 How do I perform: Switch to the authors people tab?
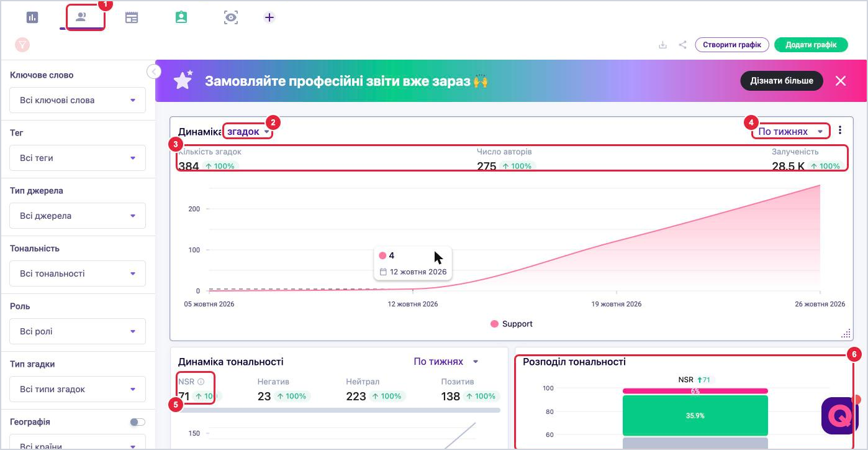pyautogui.click(x=81, y=17)
